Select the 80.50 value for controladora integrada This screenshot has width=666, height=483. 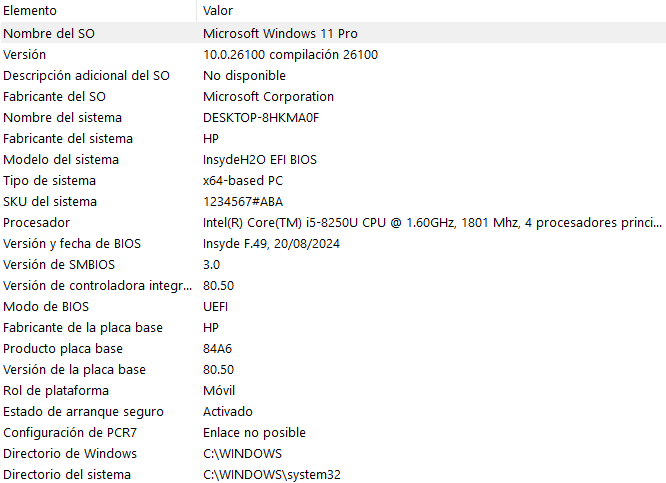pos(218,286)
